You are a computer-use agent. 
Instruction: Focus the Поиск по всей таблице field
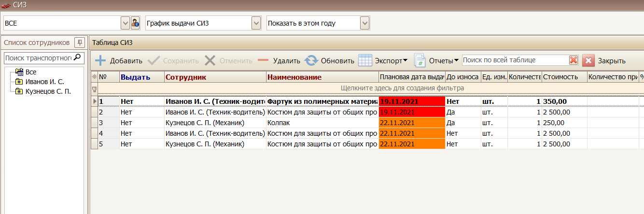click(515, 60)
